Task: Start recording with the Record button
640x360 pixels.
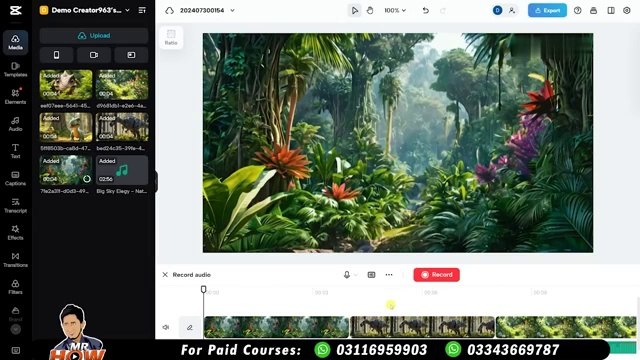Action: click(436, 275)
